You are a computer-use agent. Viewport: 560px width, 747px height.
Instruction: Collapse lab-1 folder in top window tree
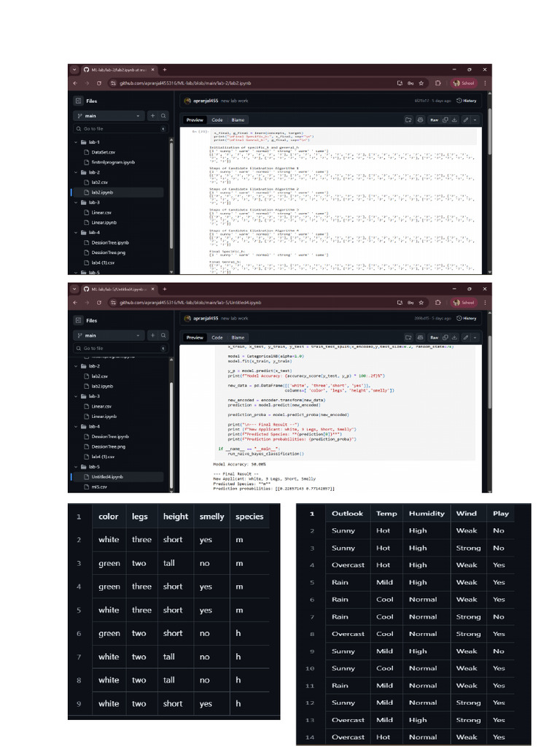click(x=76, y=142)
